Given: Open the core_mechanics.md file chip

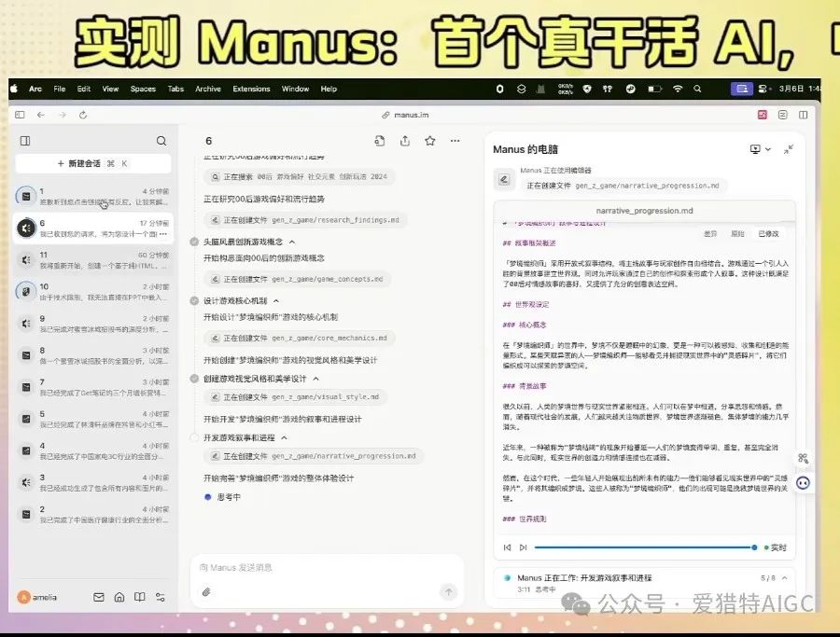Looking at the screenshot, I should coord(300,338).
